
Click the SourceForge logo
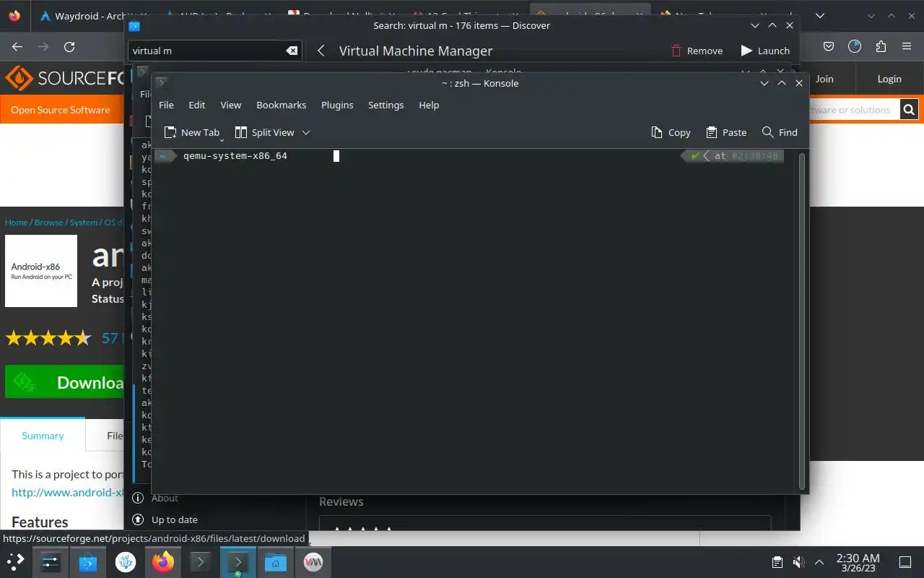coord(65,78)
